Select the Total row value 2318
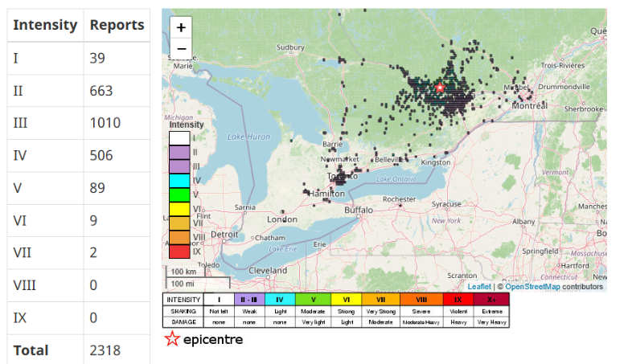Screen dimensions: 628x364 coord(105,350)
